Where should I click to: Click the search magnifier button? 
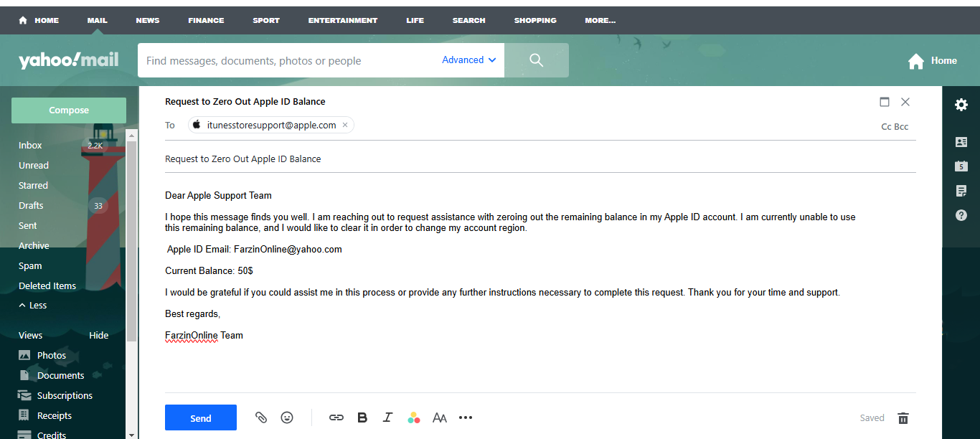(x=537, y=60)
